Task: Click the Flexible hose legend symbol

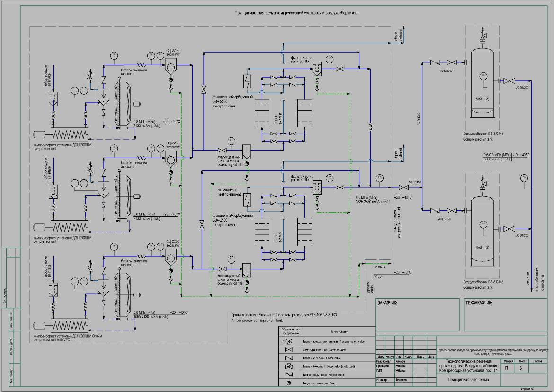Action: [x=289, y=375]
